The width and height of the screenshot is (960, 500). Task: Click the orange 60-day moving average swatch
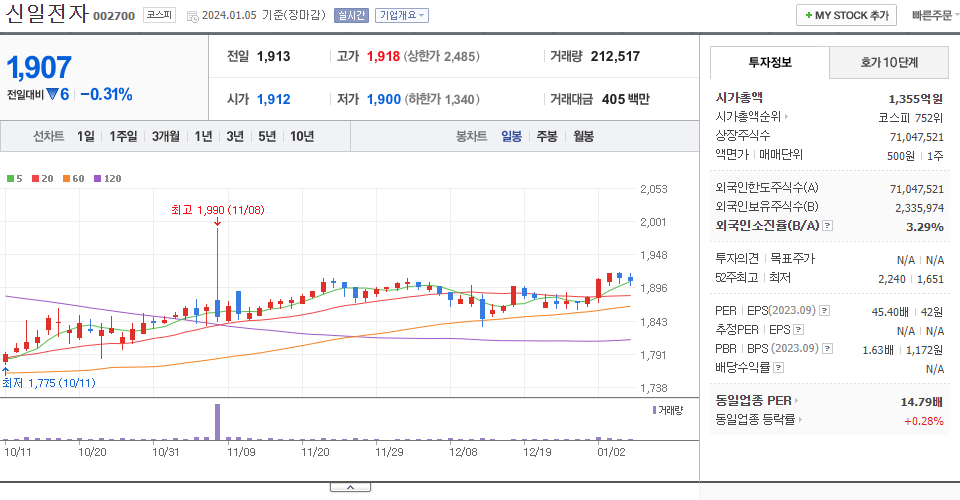tap(66, 179)
